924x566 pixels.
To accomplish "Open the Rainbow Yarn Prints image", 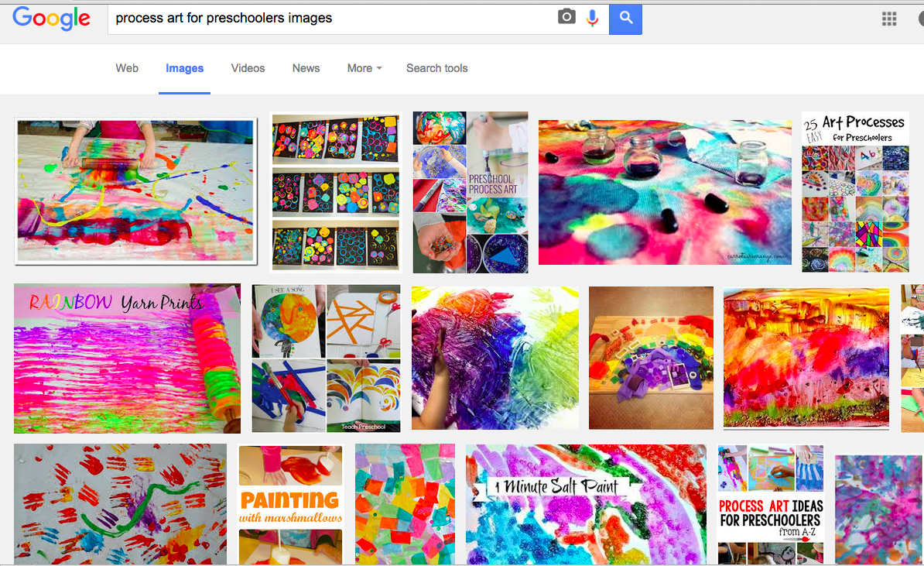I will point(127,358).
